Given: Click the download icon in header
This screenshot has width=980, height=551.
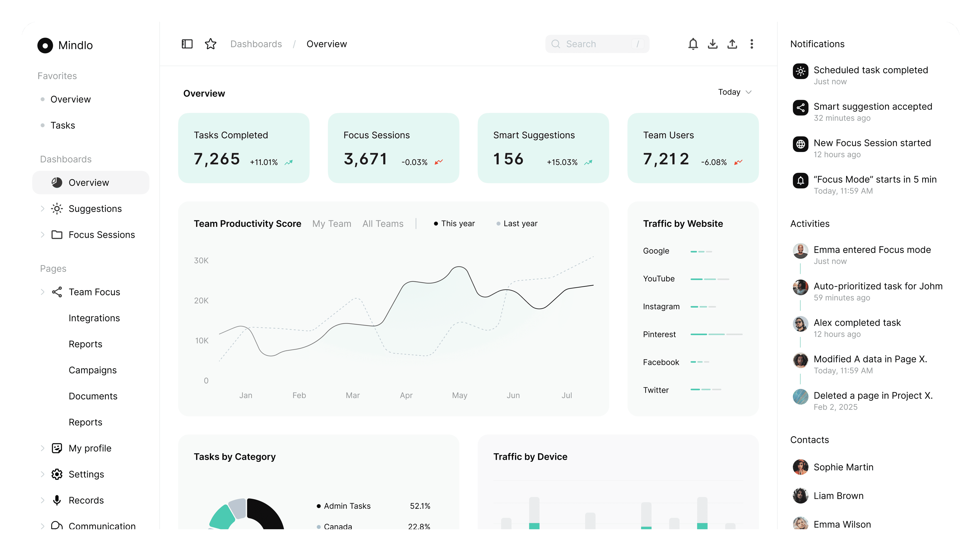Looking at the screenshot, I should coord(713,44).
